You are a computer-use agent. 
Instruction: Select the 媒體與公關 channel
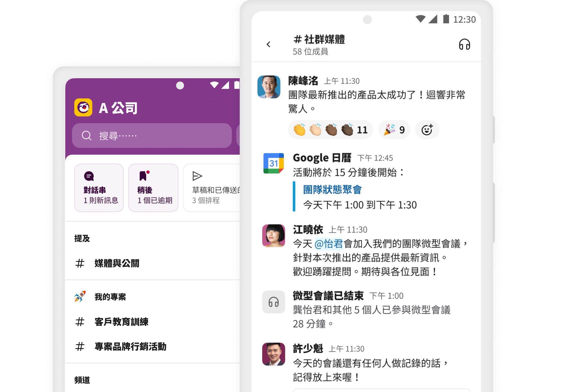tap(117, 263)
